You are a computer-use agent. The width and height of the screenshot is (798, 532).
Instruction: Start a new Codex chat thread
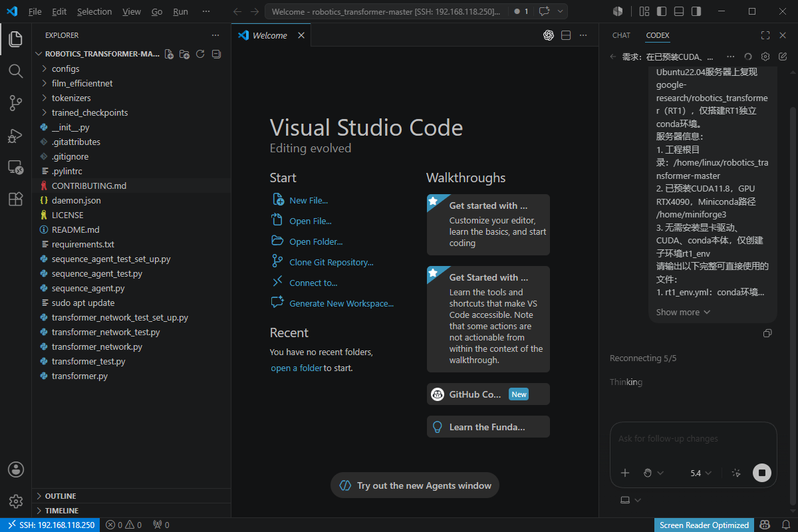pyautogui.click(x=783, y=57)
